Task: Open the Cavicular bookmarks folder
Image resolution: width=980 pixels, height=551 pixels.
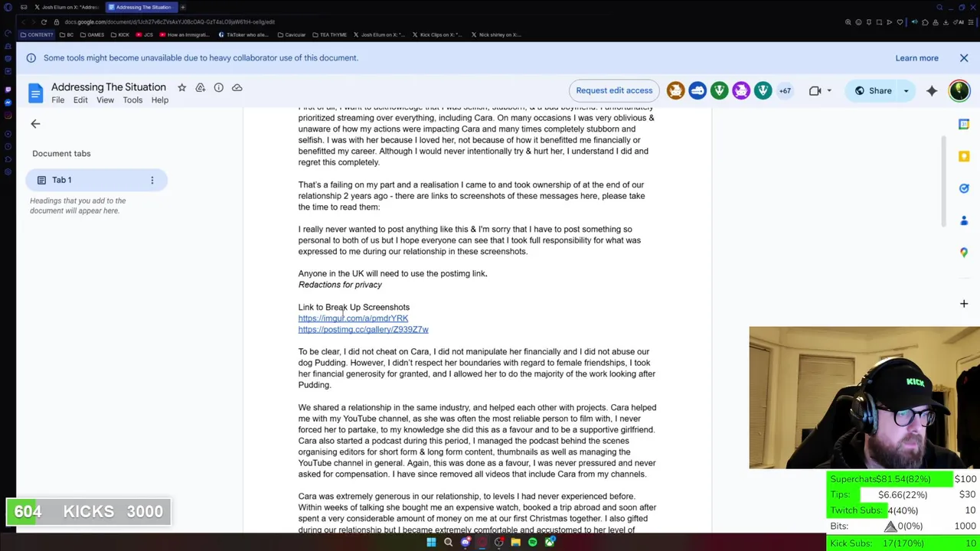Action: 291,34
